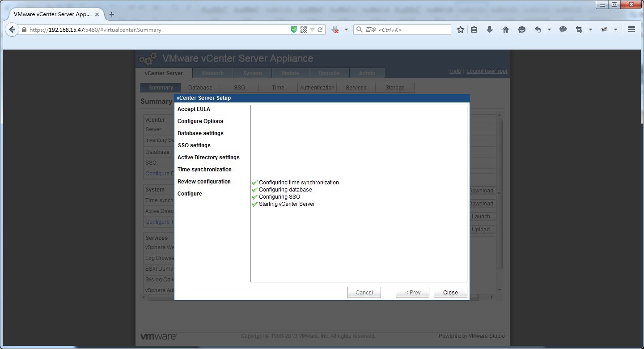Open the downloads arrow icon

[490, 30]
